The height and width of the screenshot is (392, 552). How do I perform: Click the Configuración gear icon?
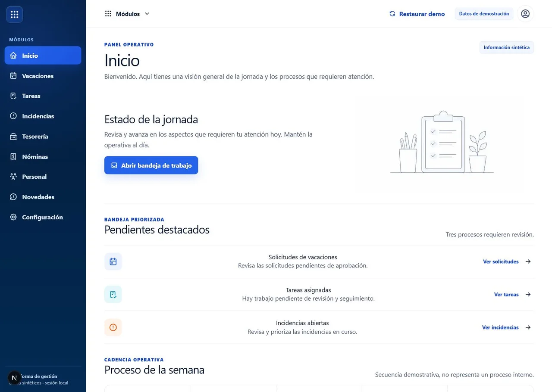click(13, 217)
